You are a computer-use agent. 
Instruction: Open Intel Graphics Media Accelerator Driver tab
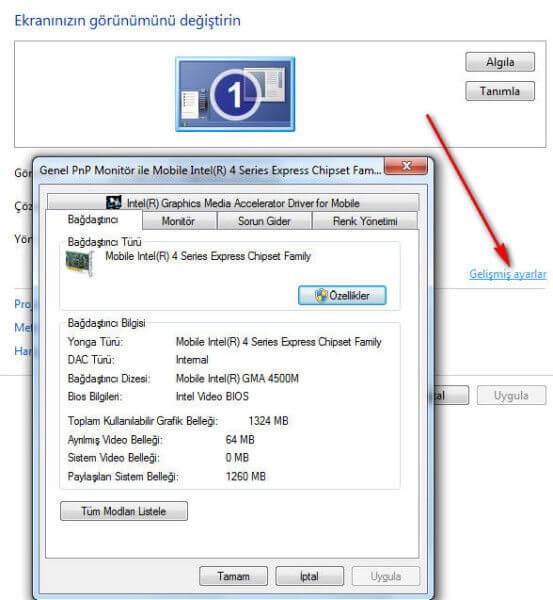click(233, 203)
